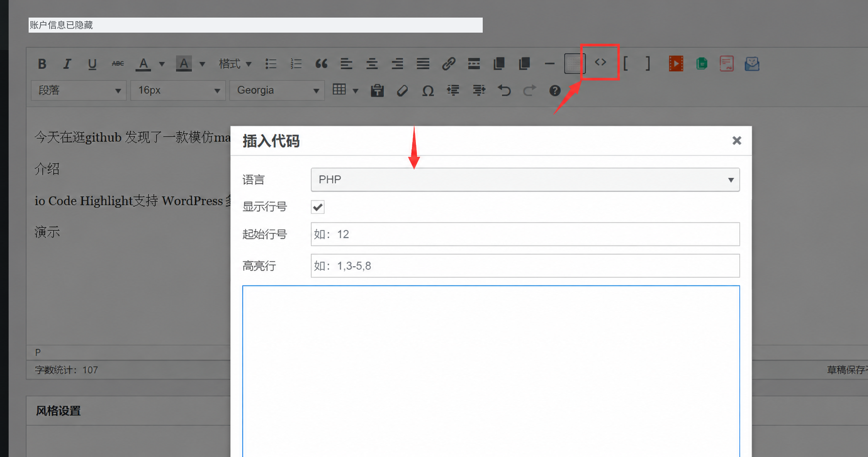
Task: Toggle bold formatting
Action: pos(42,64)
